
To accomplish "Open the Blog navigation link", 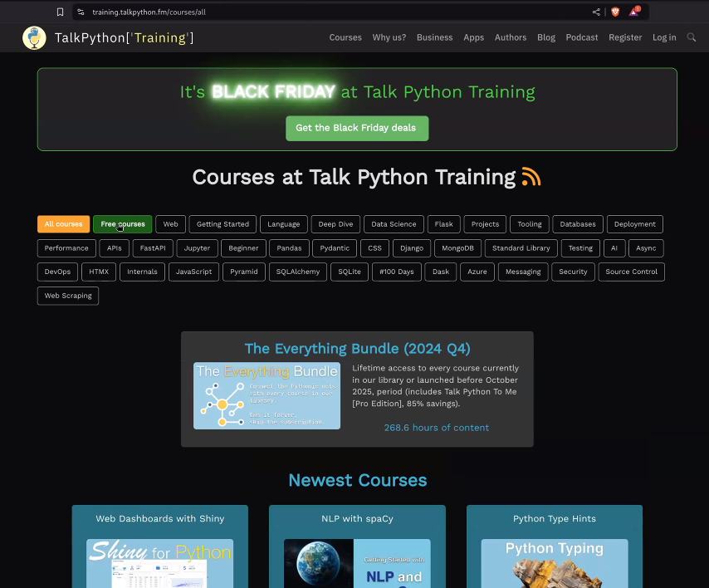I will (546, 37).
